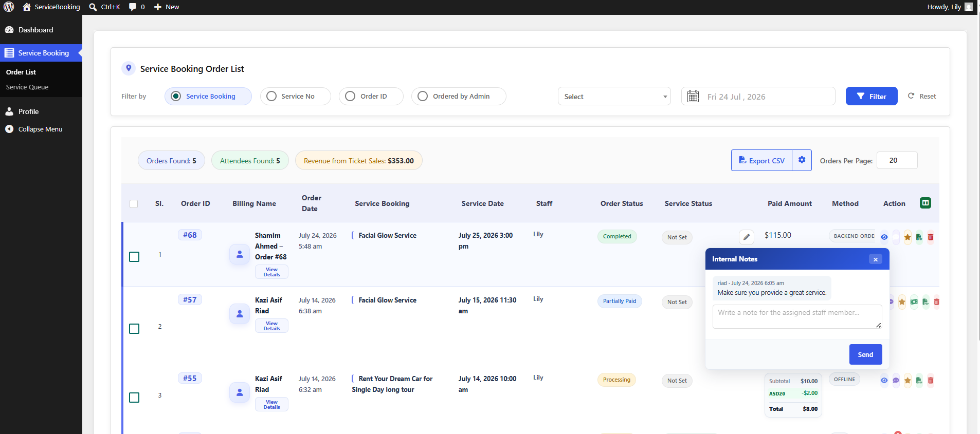
Task: Click the customer avatar icon for order #57
Action: (x=240, y=313)
